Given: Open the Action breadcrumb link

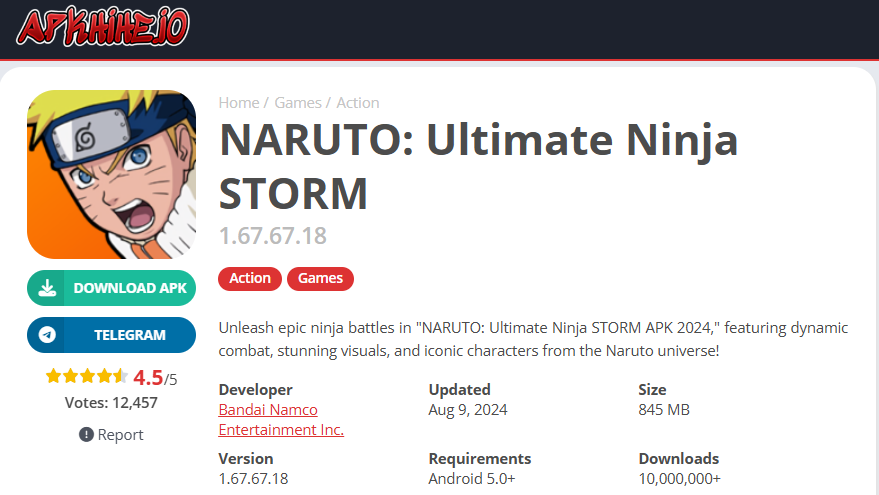Looking at the screenshot, I should [x=358, y=103].
